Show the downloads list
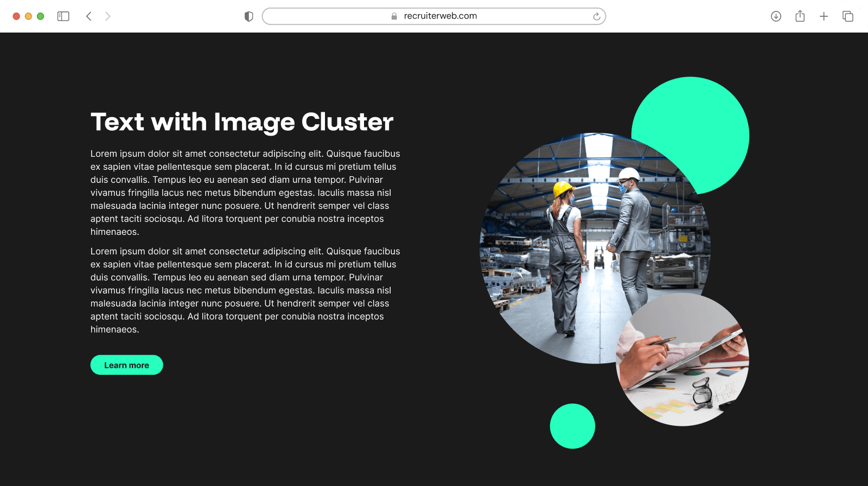The image size is (868, 486). 776,16
